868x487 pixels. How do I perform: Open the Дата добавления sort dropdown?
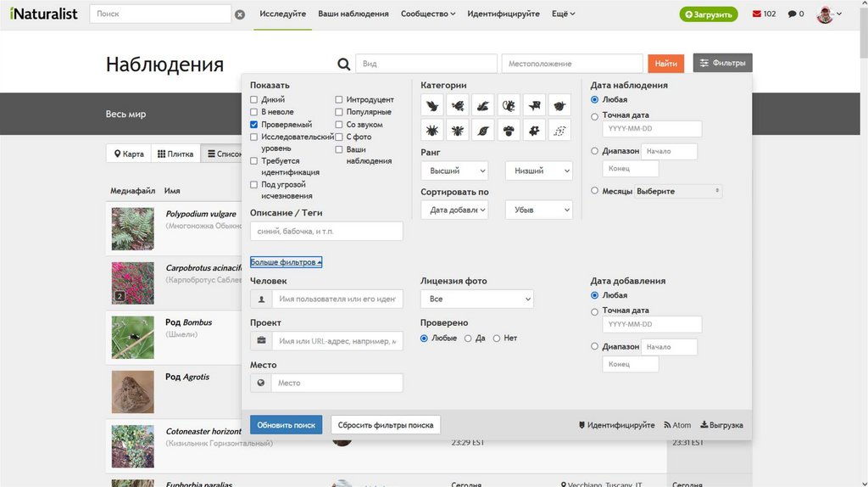click(454, 210)
